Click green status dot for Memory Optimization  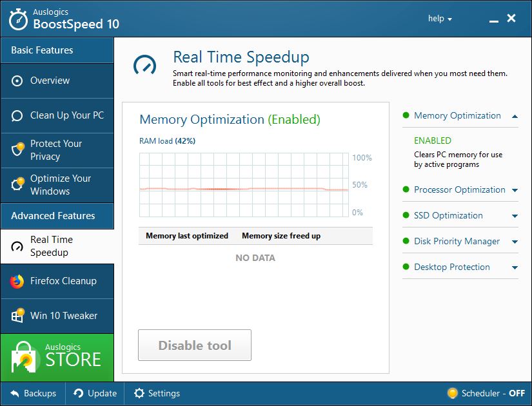(x=406, y=115)
